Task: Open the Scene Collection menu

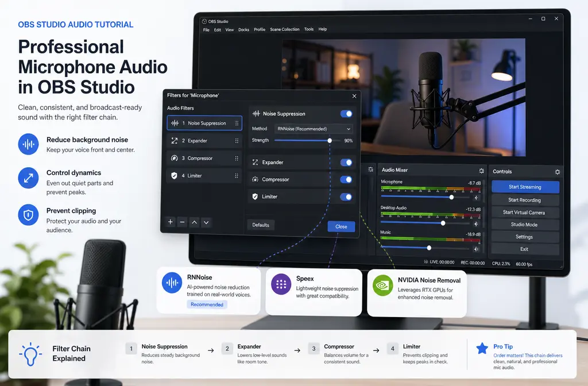Action: coord(285,29)
